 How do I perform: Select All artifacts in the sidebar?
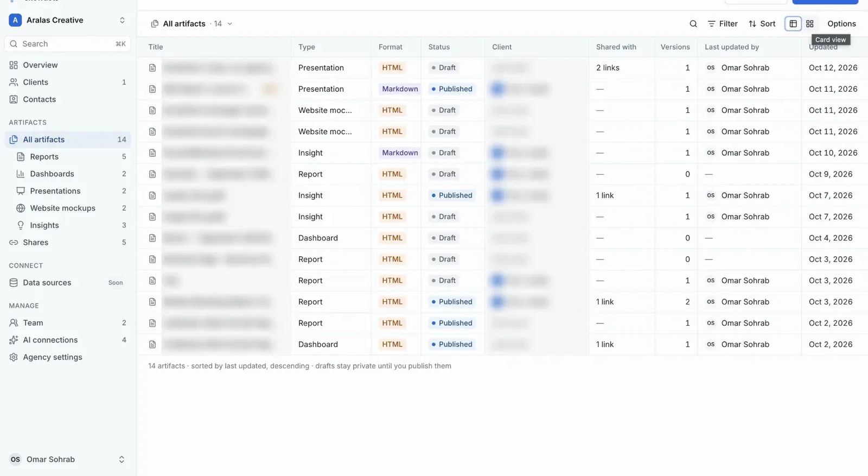68,139
